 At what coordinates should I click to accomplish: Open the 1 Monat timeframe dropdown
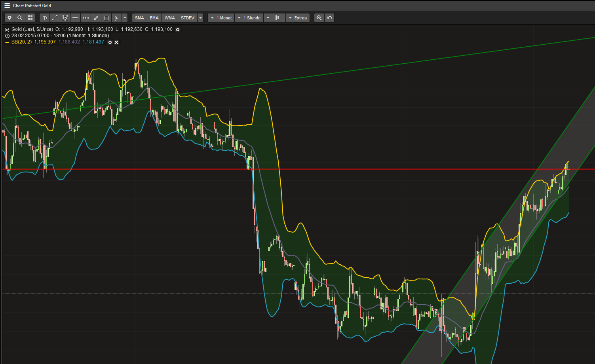(221, 18)
